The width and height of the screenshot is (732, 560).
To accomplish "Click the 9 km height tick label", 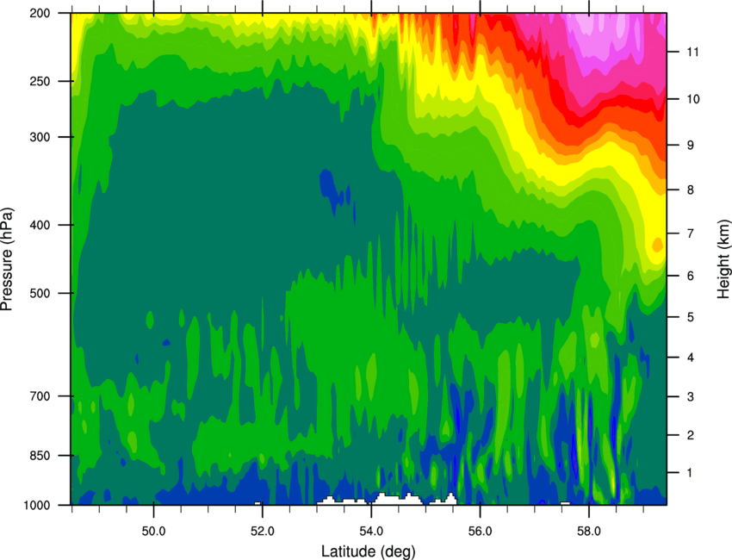I will point(691,146).
